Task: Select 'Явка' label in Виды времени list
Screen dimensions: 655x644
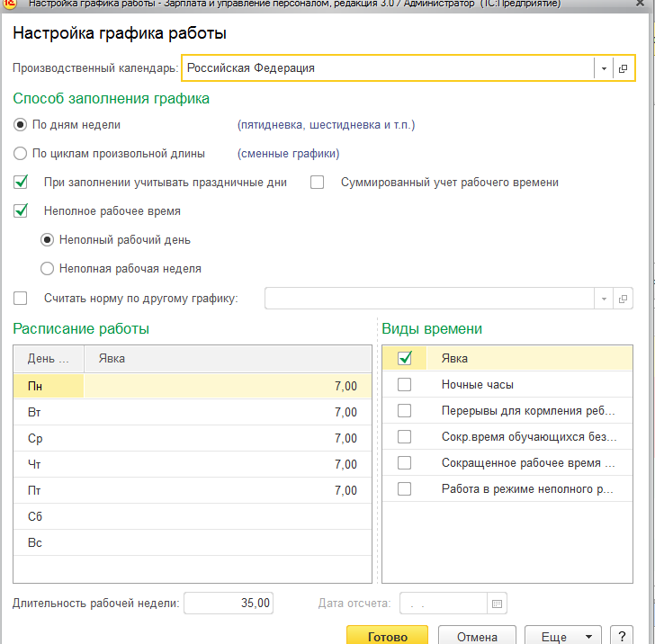Action: coord(454,358)
